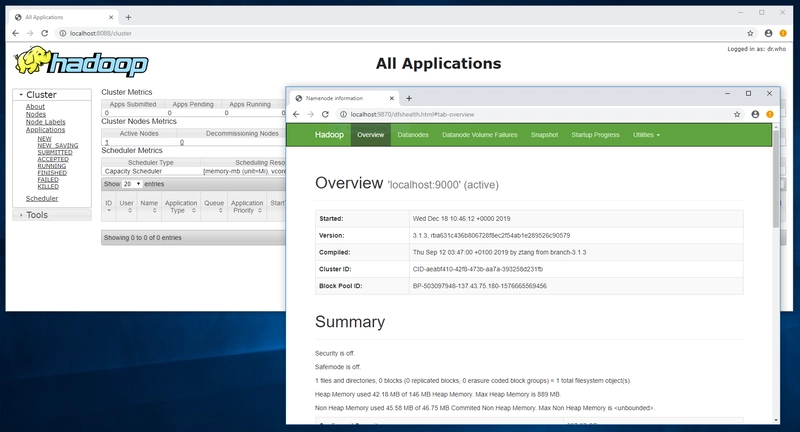Viewport: 800px width, 432px height.
Task: Reload the Namenode information page
Action: (x=325, y=115)
